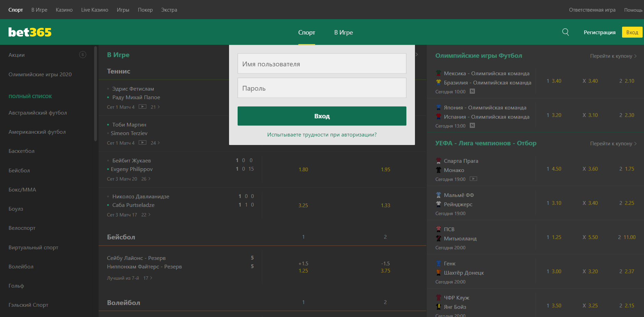The width and height of the screenshot is (644, 317).
Task: Click the coin icon beside Акции
Action: point(83,55)
